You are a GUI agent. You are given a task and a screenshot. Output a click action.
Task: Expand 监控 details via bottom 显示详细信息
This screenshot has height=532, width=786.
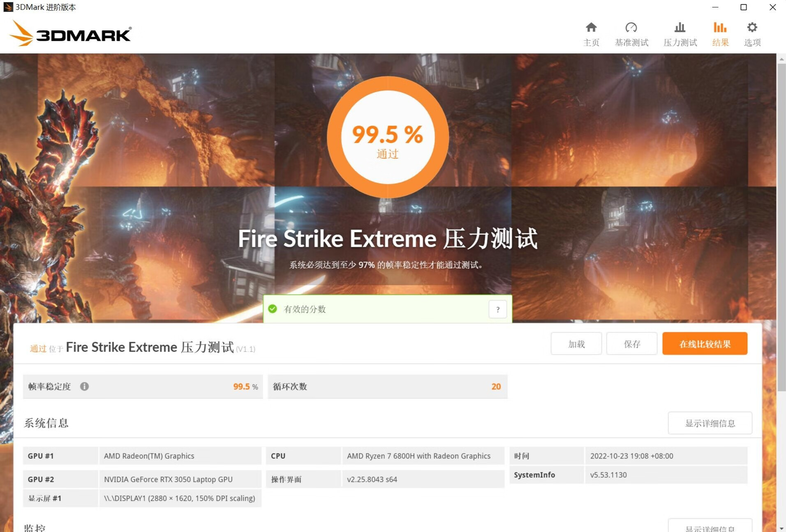pos(710,527)
